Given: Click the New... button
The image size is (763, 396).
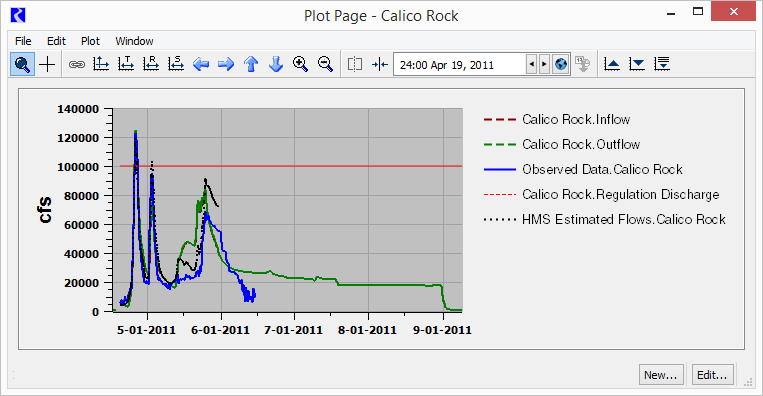Looking at the screenshot, I should (x=661, y=375).
